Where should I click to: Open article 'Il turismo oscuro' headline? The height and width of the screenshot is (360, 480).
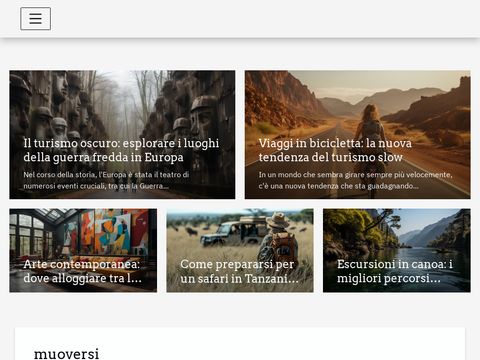[121, 150]
